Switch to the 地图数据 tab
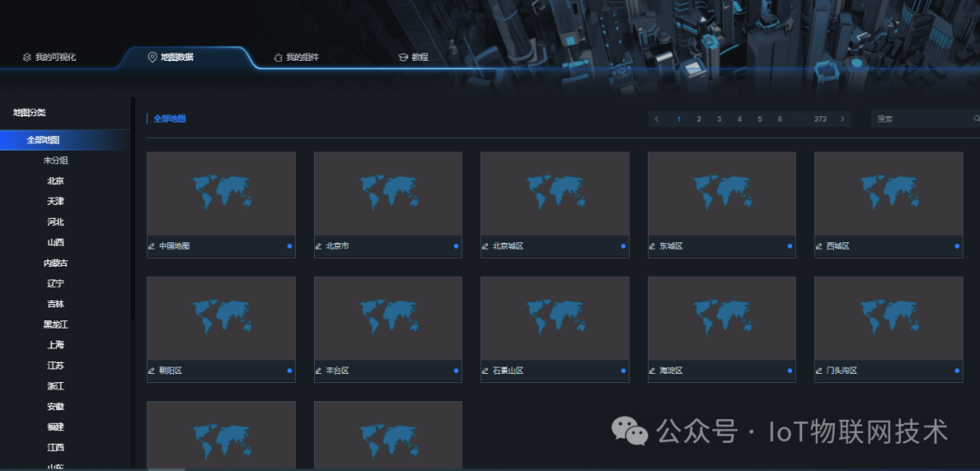The image size is (980, 471). click(x=170, y=57)
